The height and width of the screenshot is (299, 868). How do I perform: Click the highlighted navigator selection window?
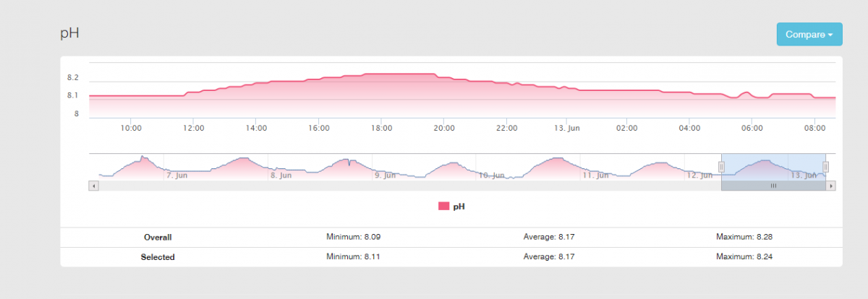773,167
